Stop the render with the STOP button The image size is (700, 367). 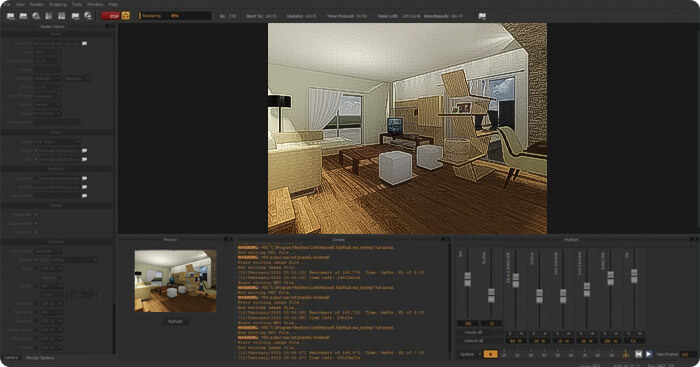pos(111,16)
